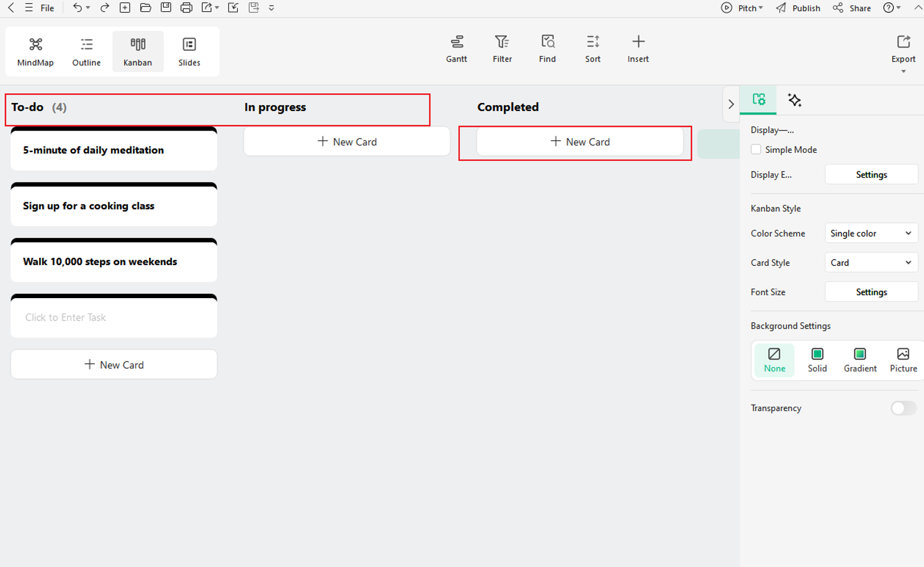This screenshot has width=924, height=567.
Task: Open the Card Style dropdown
Action: (871, 263)
